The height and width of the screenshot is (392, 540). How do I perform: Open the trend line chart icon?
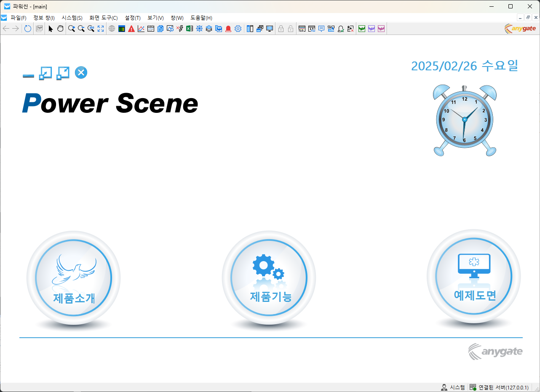pyautogui.click(x=141, y=29)
